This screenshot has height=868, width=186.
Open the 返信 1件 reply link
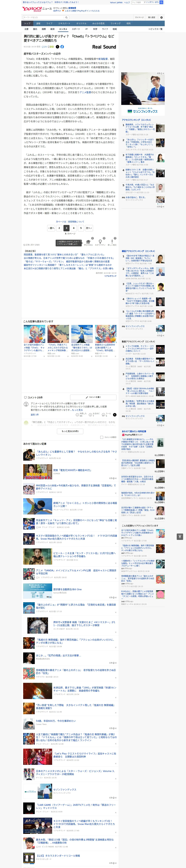[x=35, y=414]
